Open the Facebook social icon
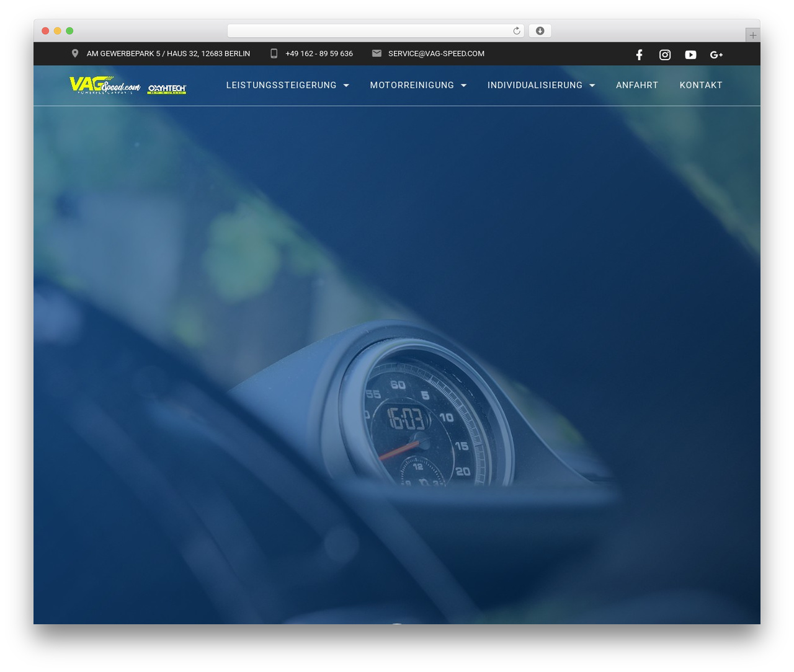 coord(639,55)
